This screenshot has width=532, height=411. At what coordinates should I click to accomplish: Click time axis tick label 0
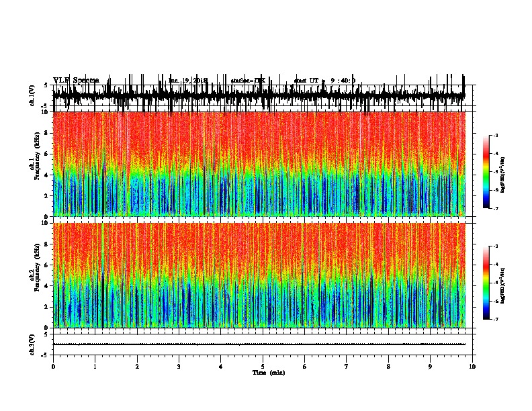coord(53,367)
